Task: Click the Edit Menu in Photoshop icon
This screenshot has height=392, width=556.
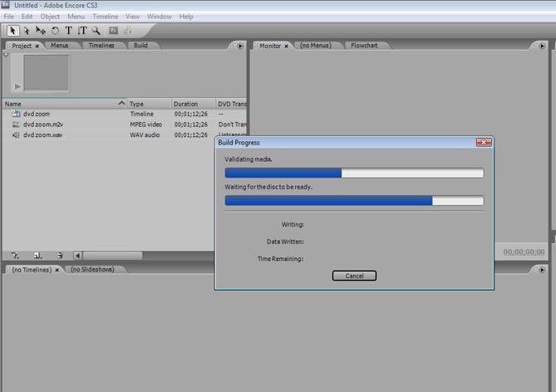Action: (114, 31)
